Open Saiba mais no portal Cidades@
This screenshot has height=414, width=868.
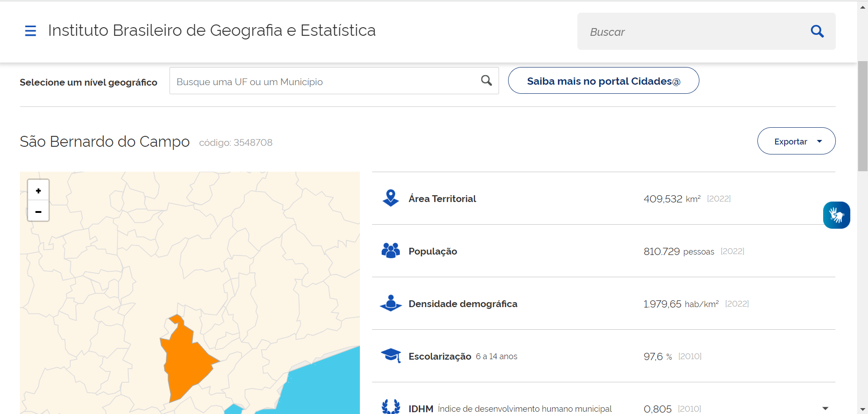point(603,81)
